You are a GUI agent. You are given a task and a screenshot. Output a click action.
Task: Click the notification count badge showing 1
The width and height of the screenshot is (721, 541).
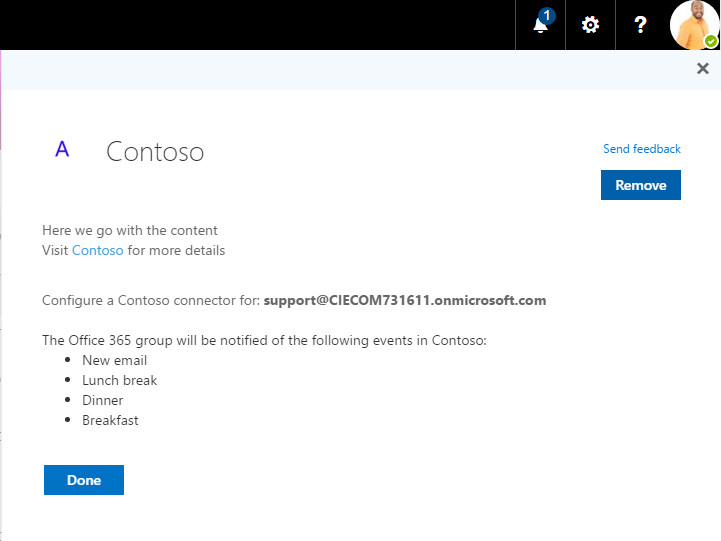coord(547,15)
